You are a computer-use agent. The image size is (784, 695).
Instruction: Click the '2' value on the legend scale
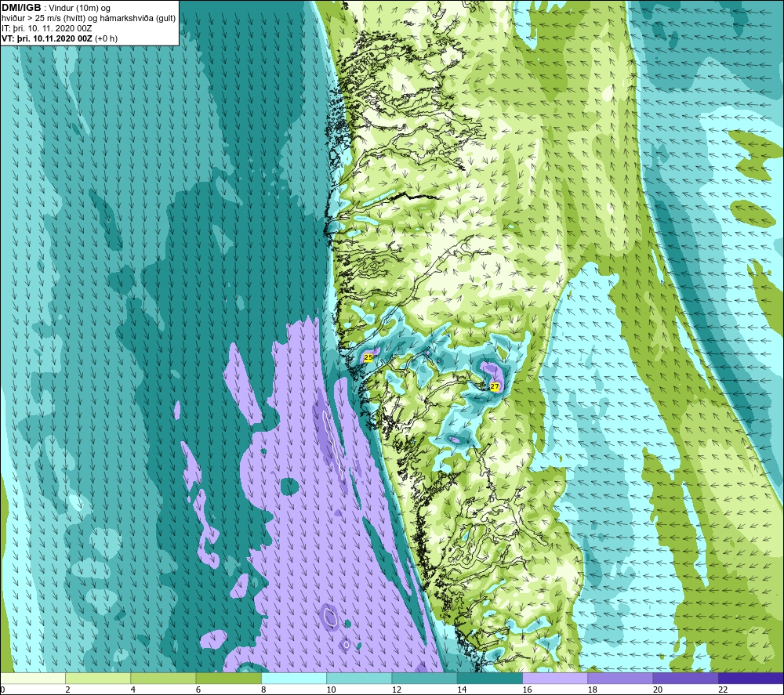pyautogui.click(x=67, y=690)
